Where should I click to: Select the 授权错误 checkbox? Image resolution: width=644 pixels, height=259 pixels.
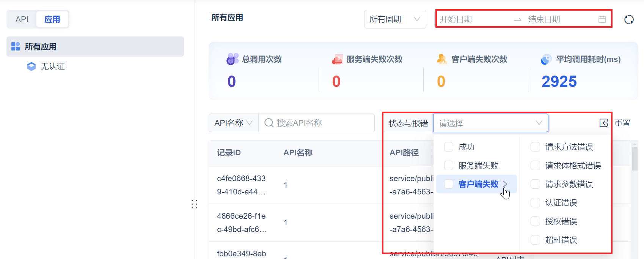tap(535, 221)
